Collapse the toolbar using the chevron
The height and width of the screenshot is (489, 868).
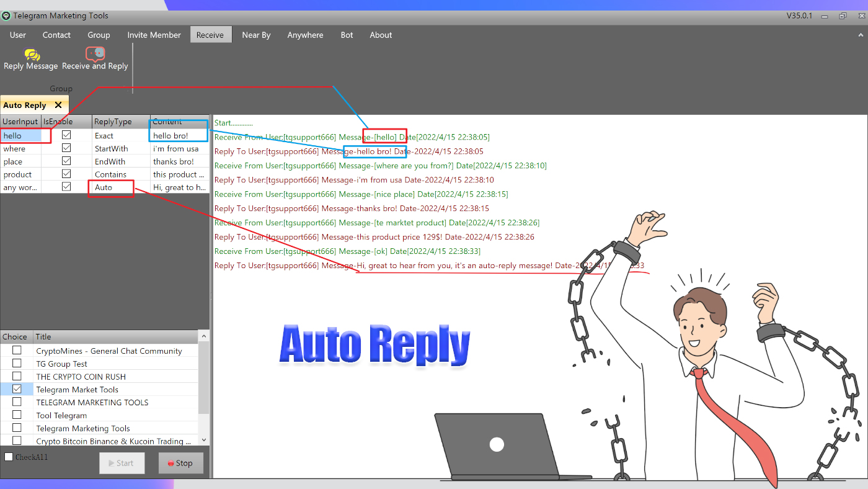click(861, 35)
